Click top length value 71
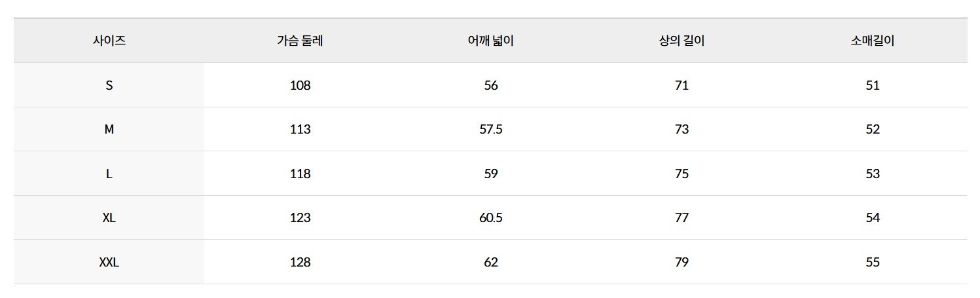Viewport: 980px width, 298px height. coord(681,85)
